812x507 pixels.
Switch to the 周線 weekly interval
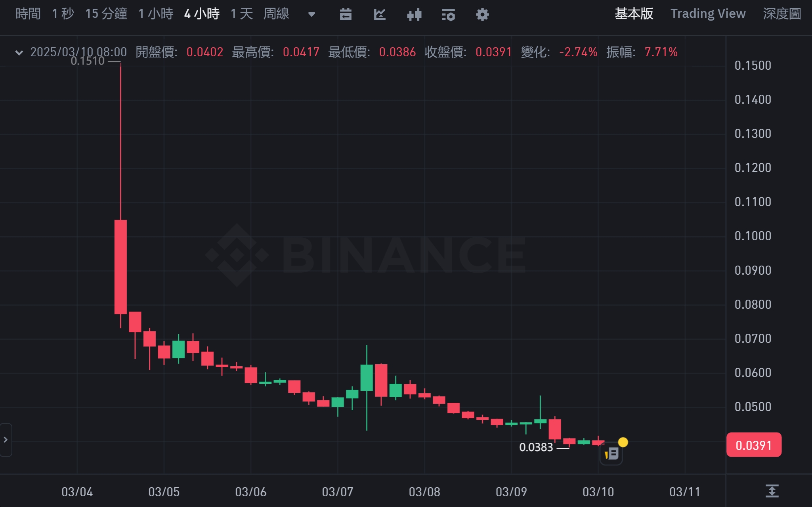(x=276, y=14)
